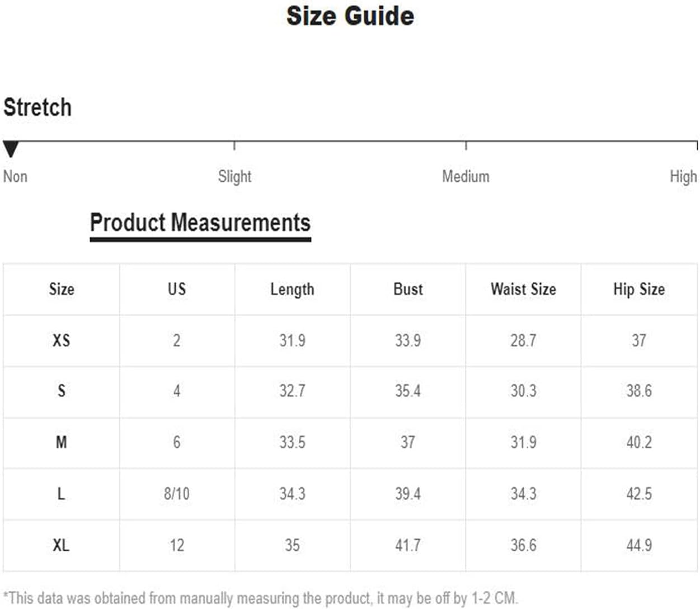Click the Size Guide title
The width and height of the screenshot is (700, 609).
pos(350,16)
